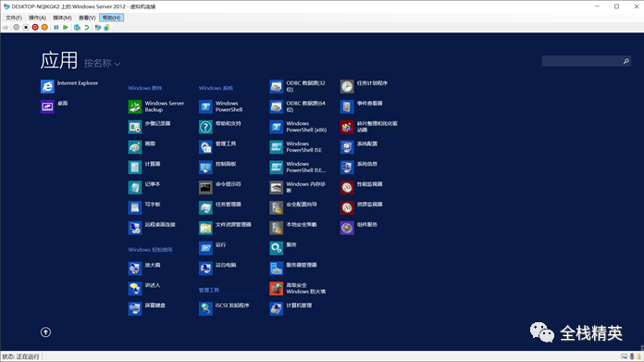Image resolution: width=644 pixels, height=362 pixels.
Task: Open 碎片整理和优化驱动器
Action: tap(369, 127)
